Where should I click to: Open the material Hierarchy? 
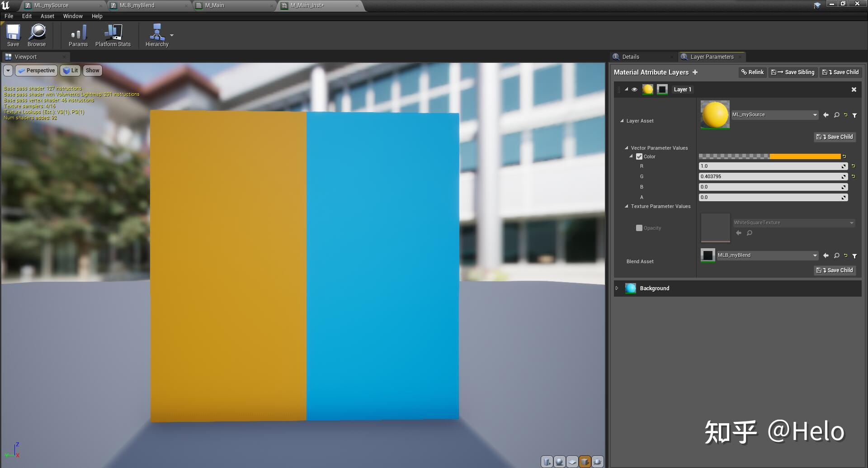coord(156,35)
